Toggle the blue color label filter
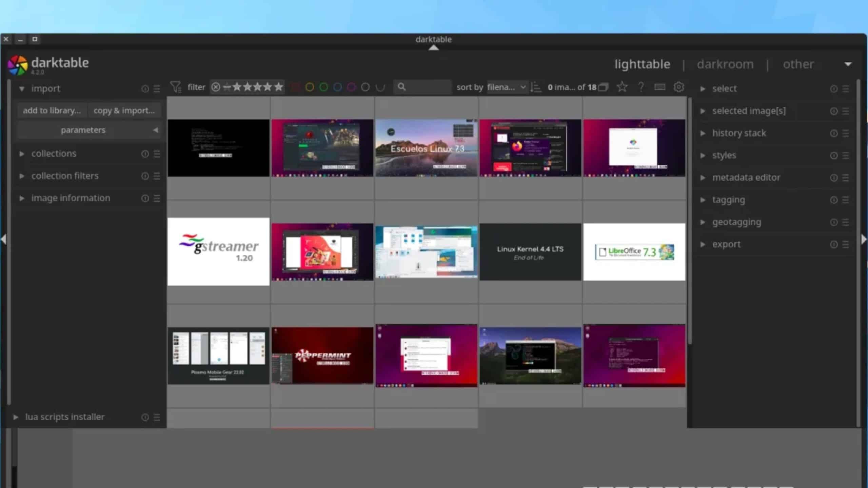This screenshot has height=488, width=868. tap(338, 87)
